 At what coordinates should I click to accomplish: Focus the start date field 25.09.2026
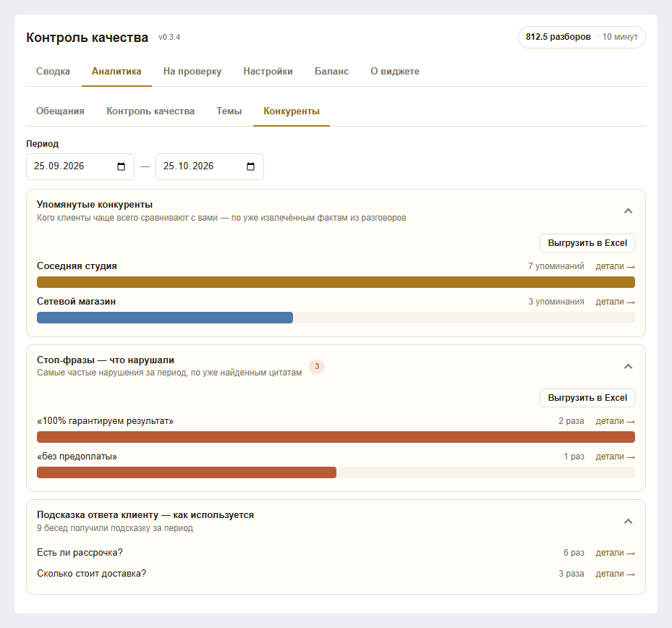80,166
